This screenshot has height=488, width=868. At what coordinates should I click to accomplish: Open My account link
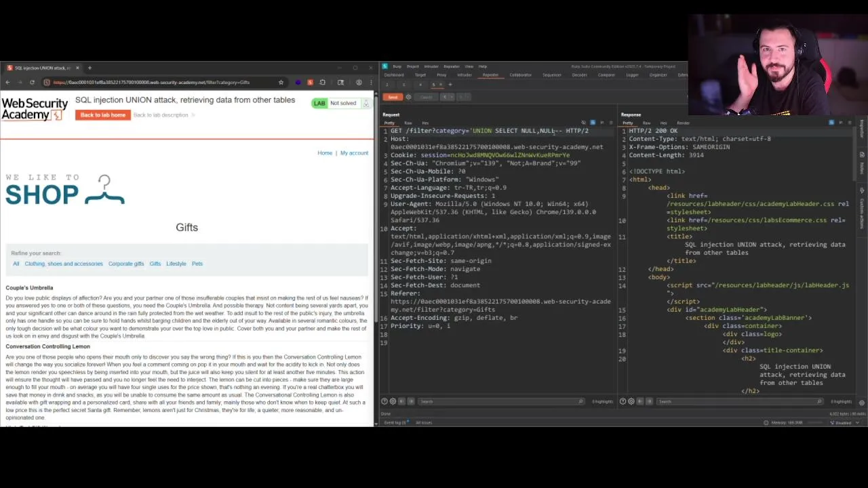[x=354, y=153]
